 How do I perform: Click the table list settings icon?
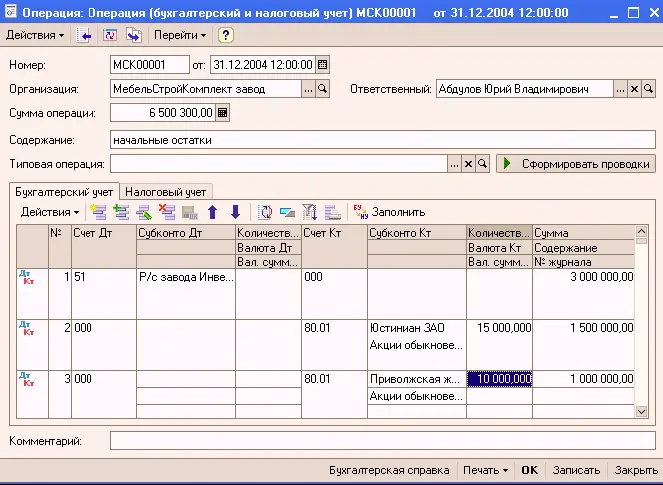pos(333,212)
